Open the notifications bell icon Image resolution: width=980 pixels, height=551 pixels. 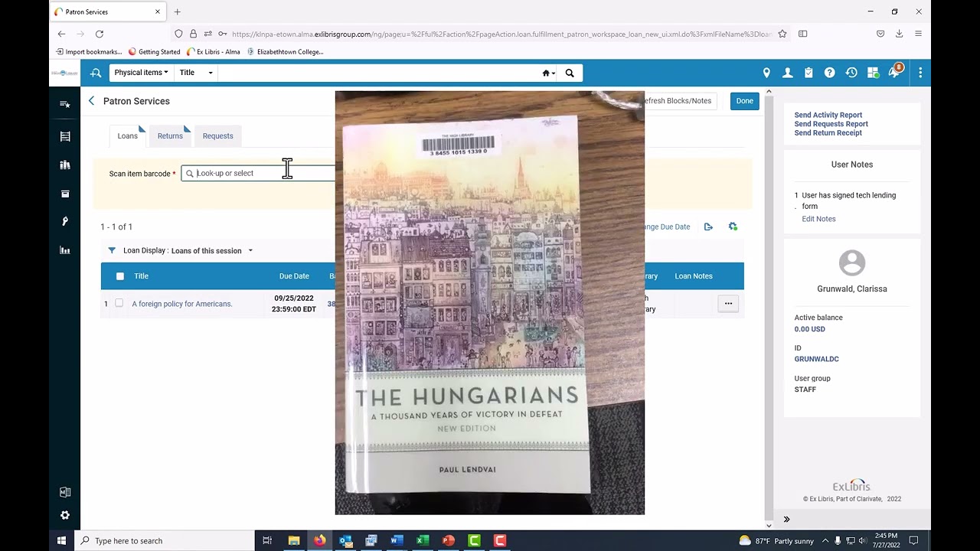(894, 72)
